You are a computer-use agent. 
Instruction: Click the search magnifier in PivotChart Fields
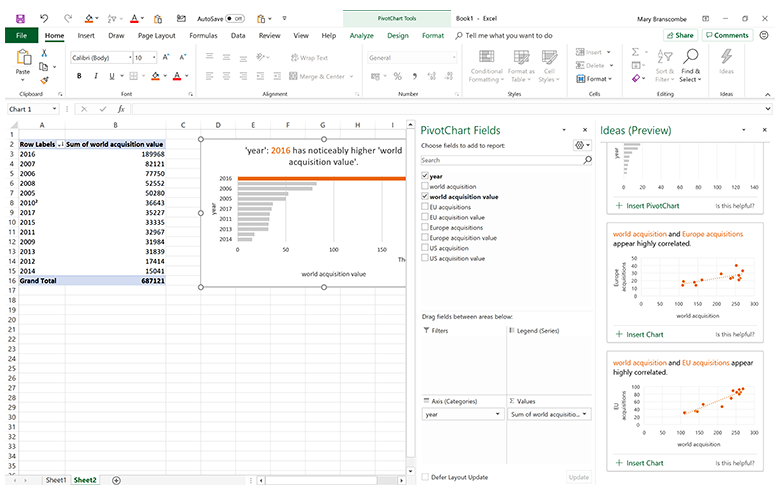[588, 160]
